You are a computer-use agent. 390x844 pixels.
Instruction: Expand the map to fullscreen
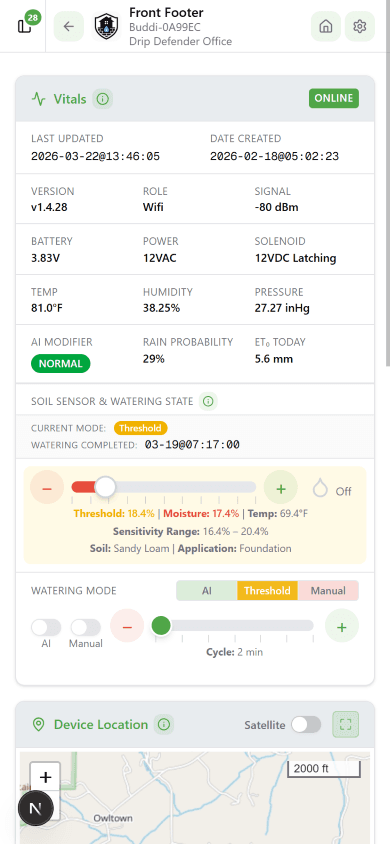point(345,725)
